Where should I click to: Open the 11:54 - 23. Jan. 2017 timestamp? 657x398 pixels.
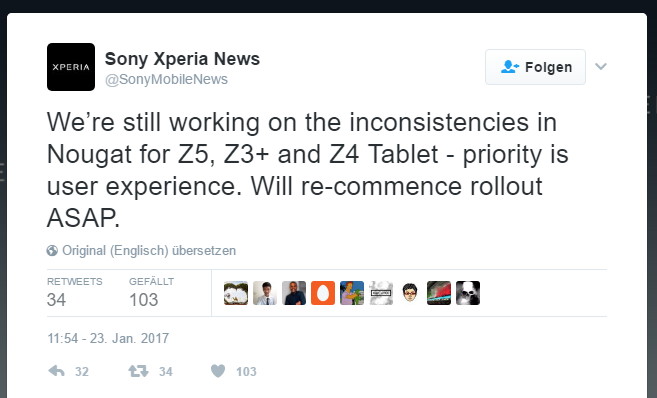coord(108,338)
